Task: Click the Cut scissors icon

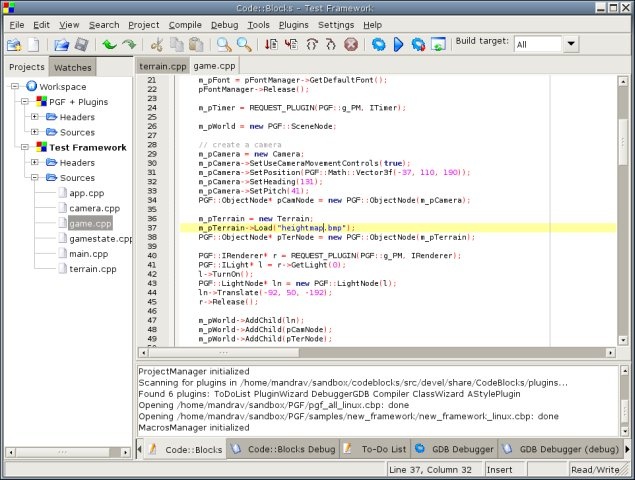Action: pyautogui.click(x=156, y=45)
